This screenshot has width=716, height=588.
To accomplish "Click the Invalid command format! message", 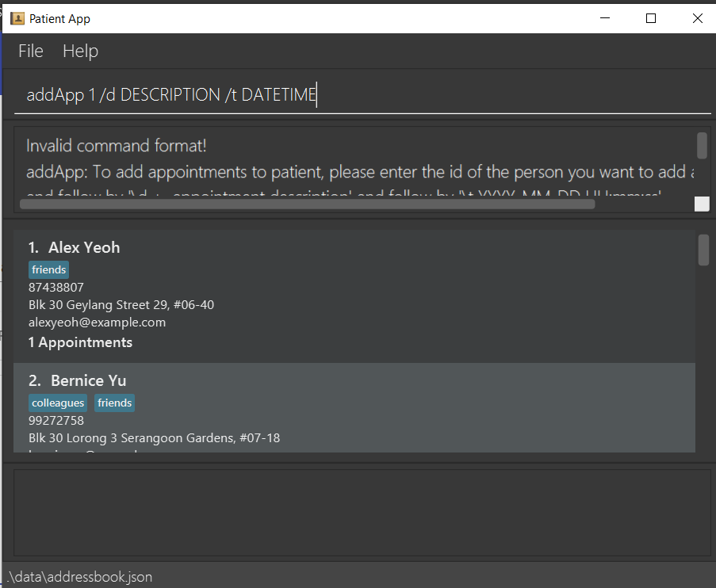I will 116,146.
